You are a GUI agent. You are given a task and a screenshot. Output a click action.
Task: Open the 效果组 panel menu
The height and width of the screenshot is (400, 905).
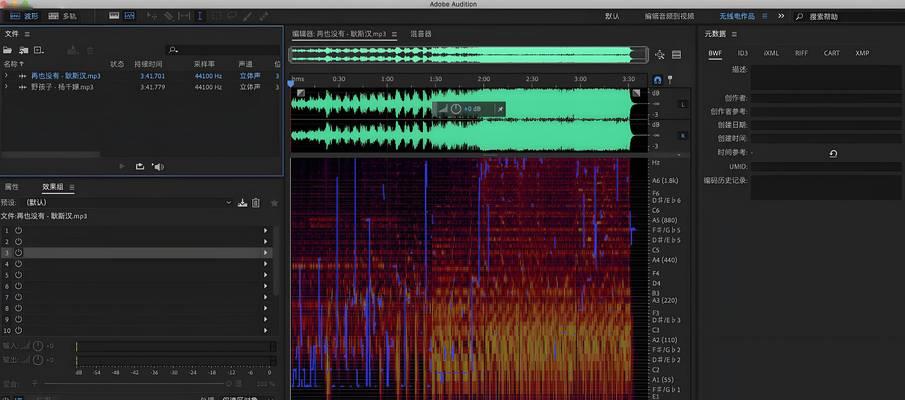[72, 187]
